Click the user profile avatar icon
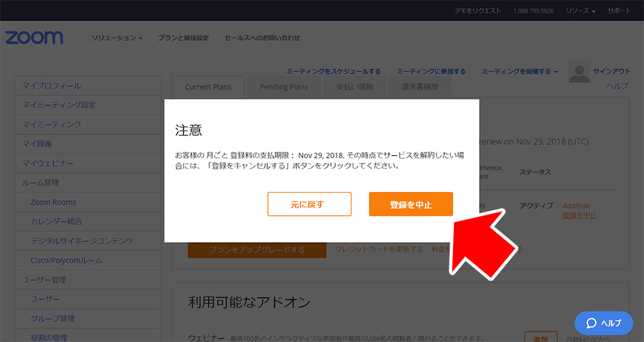Screen dimensions: 644x342 click(x=579, y=73)
